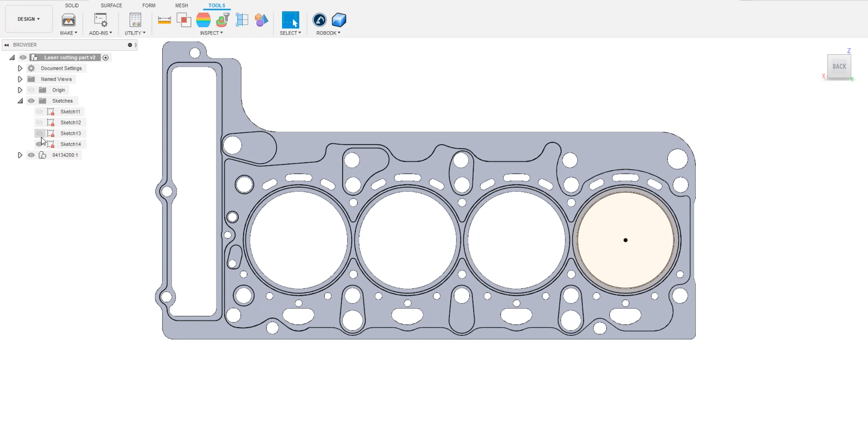
Task: Switch to the SURFACE tab
Action: (111, 5)
